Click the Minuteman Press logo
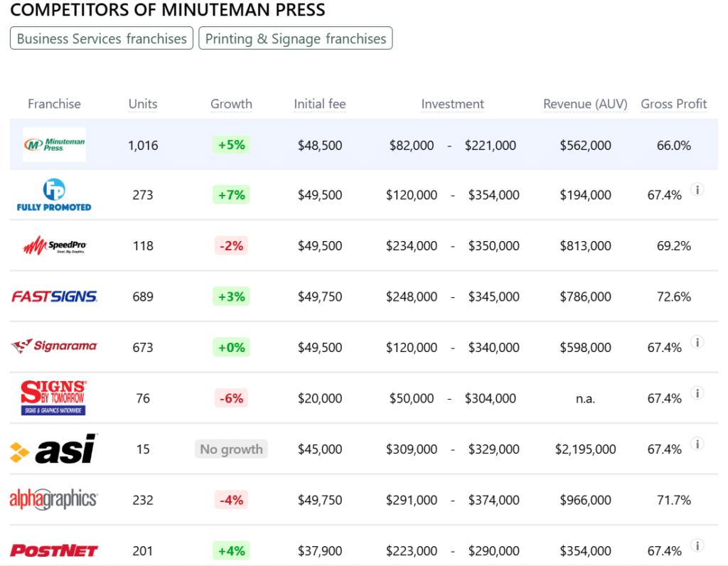Image resolution: width=728 pixels, height=566 pixels. point(54,144)
